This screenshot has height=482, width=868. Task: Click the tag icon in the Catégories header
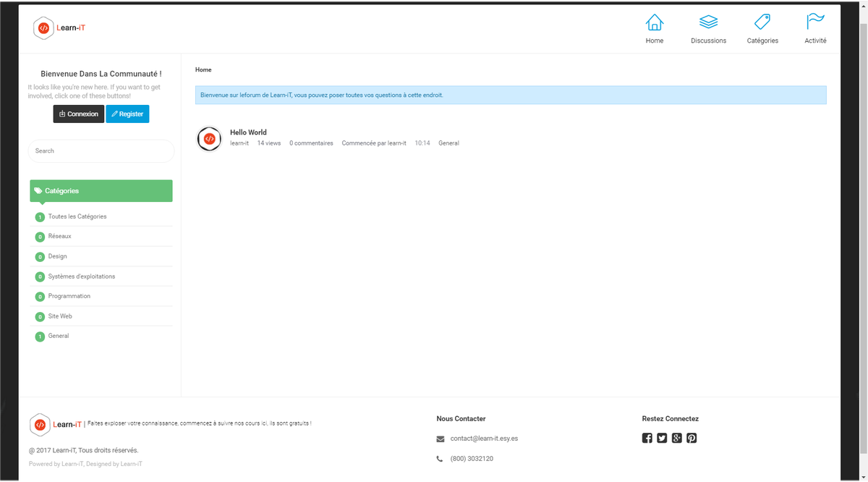tap(38, 191)
